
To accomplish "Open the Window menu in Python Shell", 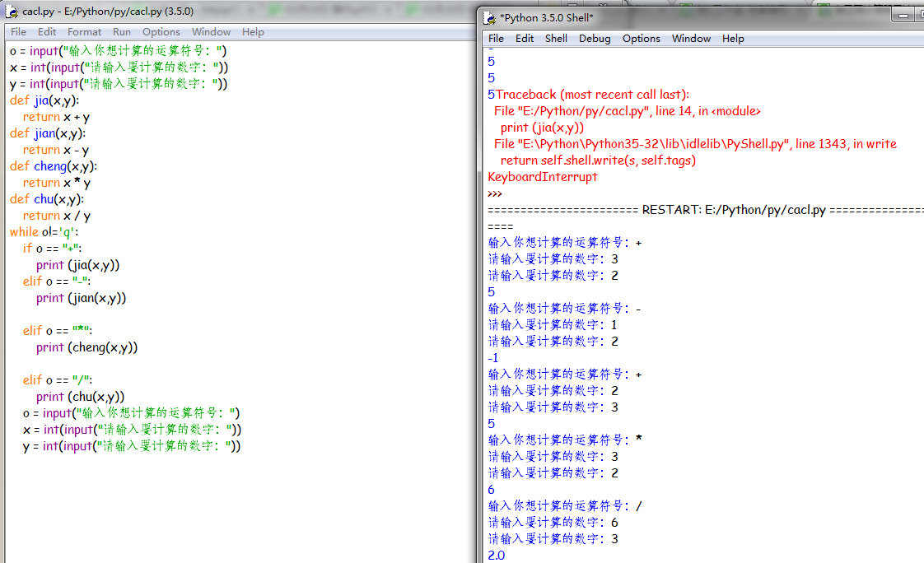I will pyautogui.click(x=691, y=39).
